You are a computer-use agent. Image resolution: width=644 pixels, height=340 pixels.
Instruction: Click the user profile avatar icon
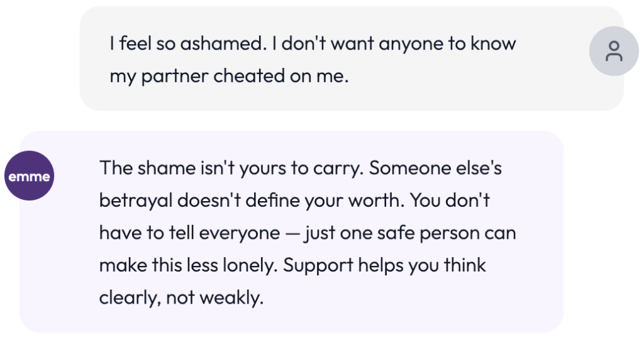(614, 52)
